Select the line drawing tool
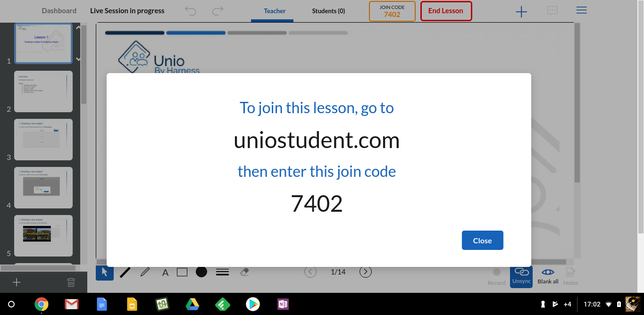This screenshot has width=644, height=315. [125, 272]
